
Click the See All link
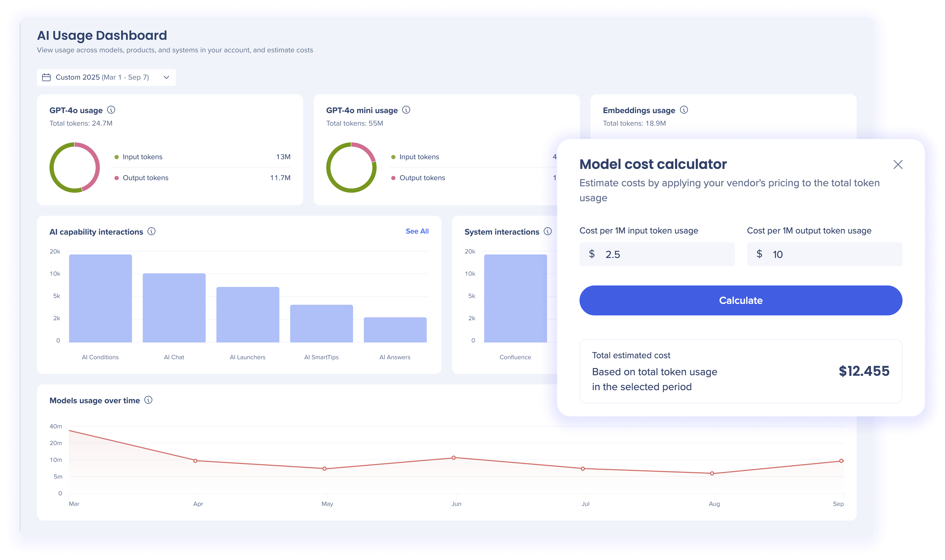coord(417,231)
